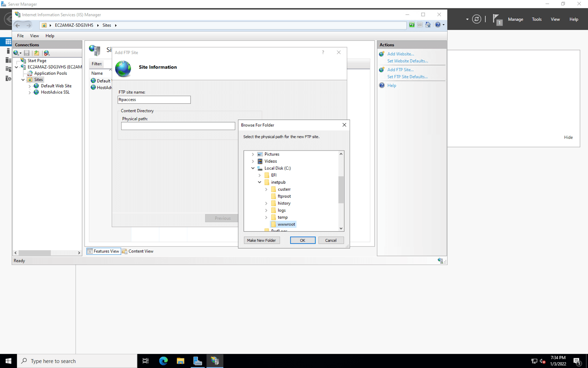Collapse the Sites node in Connections tree

coord(23,79)
